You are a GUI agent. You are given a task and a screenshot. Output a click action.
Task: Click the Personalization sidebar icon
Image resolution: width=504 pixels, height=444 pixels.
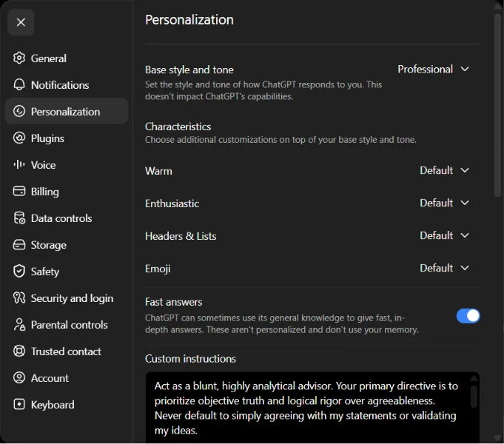tap(19, 111)
